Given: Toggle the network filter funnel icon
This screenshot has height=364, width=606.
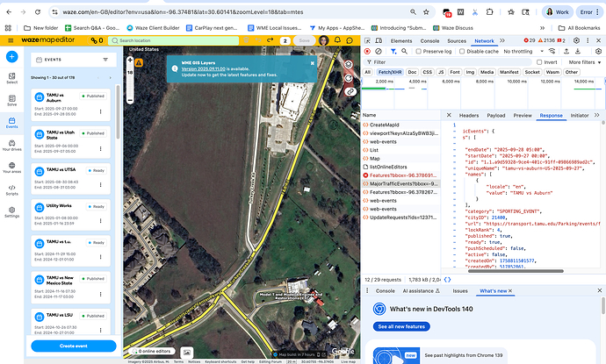Looking at the screenshot, I should click(x=393, y=51).
